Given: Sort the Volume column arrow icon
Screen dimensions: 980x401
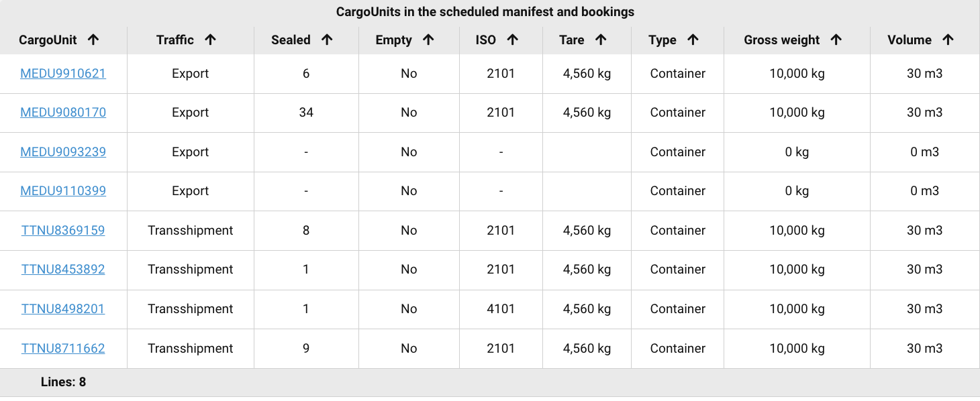Looking at the screenshot, I should (948, 40).
